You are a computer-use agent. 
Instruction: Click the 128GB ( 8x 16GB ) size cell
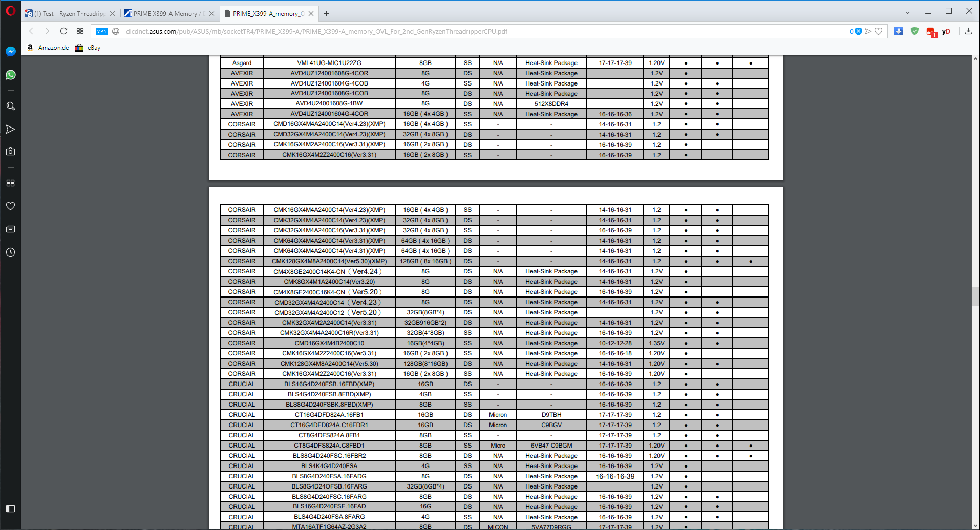pyautogui.click(x=425, y=261)
